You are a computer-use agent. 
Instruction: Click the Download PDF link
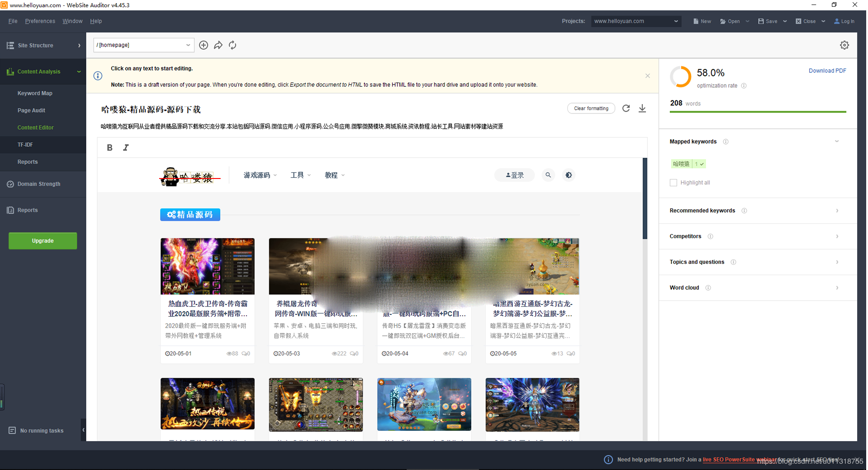[x=827, y=70]
